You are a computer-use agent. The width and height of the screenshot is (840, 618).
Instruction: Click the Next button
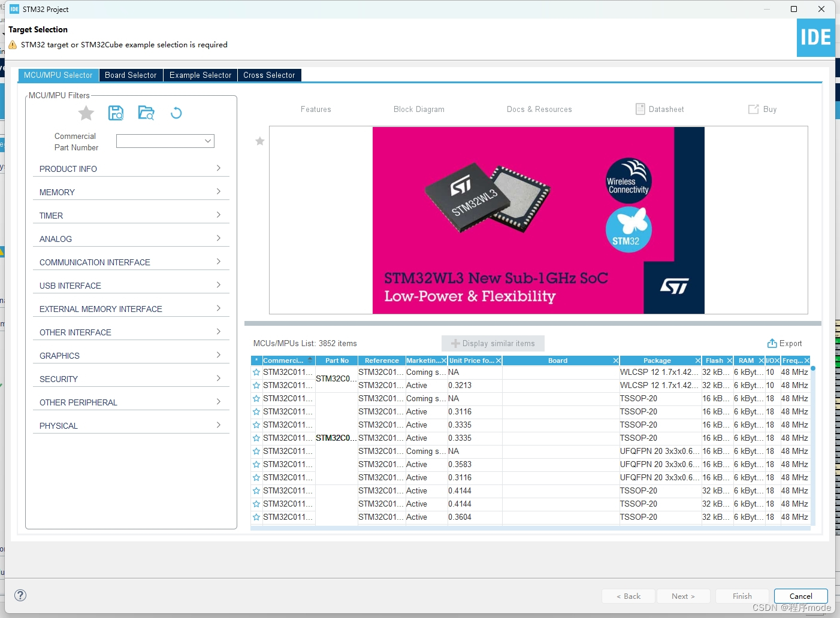click(684, 596)
